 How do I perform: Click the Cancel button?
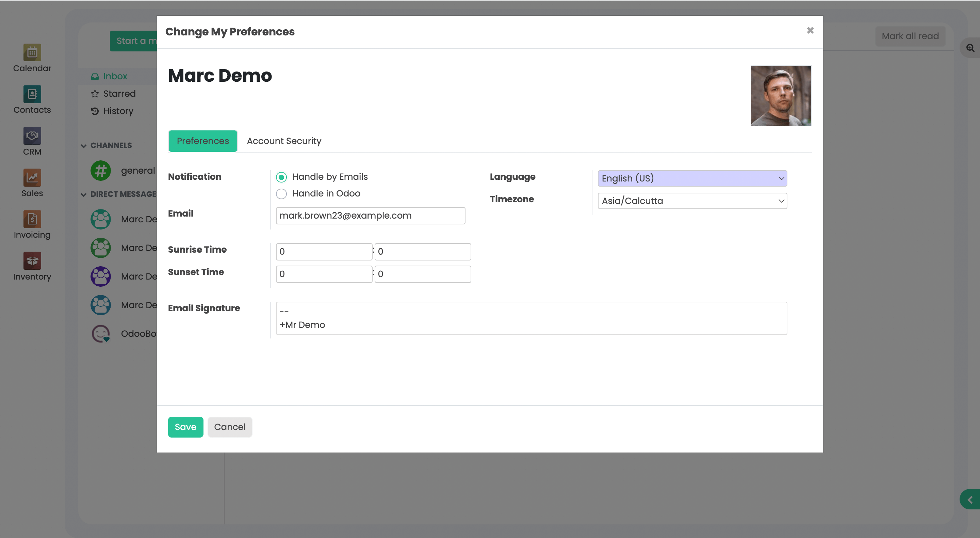click(229, 427)
